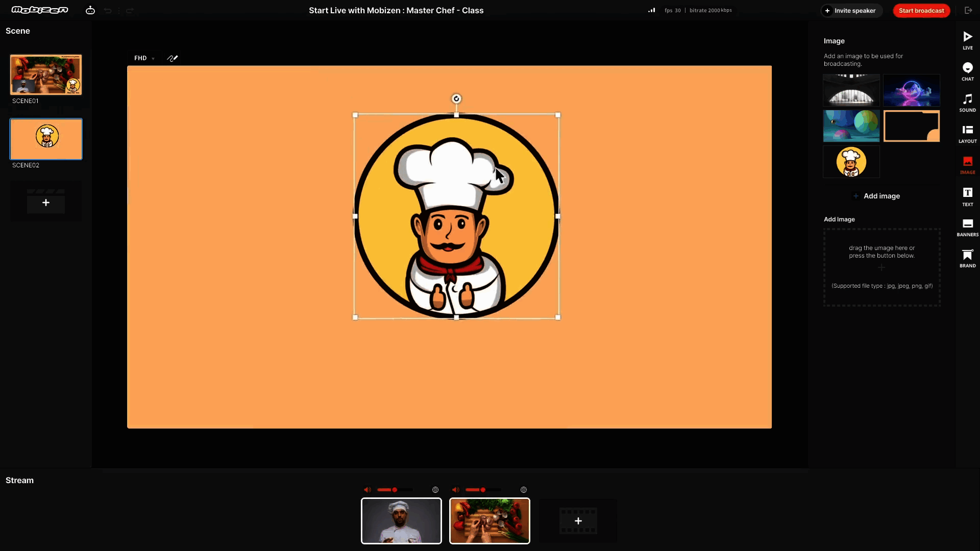Adjust the vegetables stream volume slider

point(482,490)
